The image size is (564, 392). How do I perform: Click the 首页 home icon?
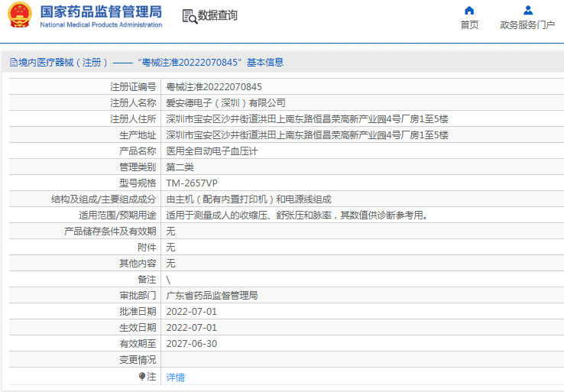click(x=469, y=10)
